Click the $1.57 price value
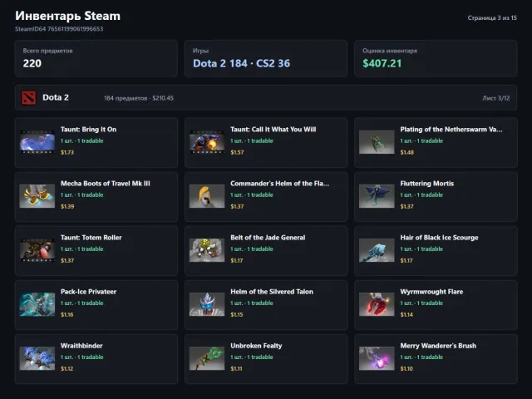Image resolution: width=532 pixels, height=399 pixels. (237, 152)
